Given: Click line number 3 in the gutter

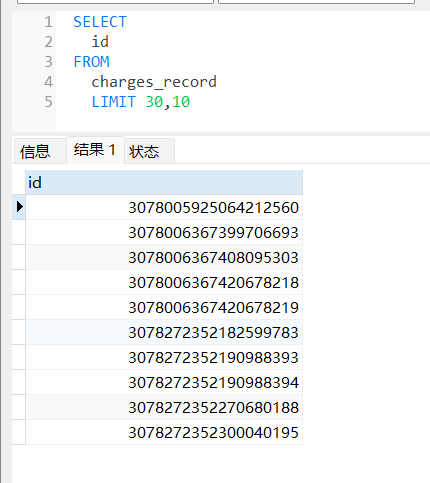Looking at the screenshot, I should coord(49,62).
